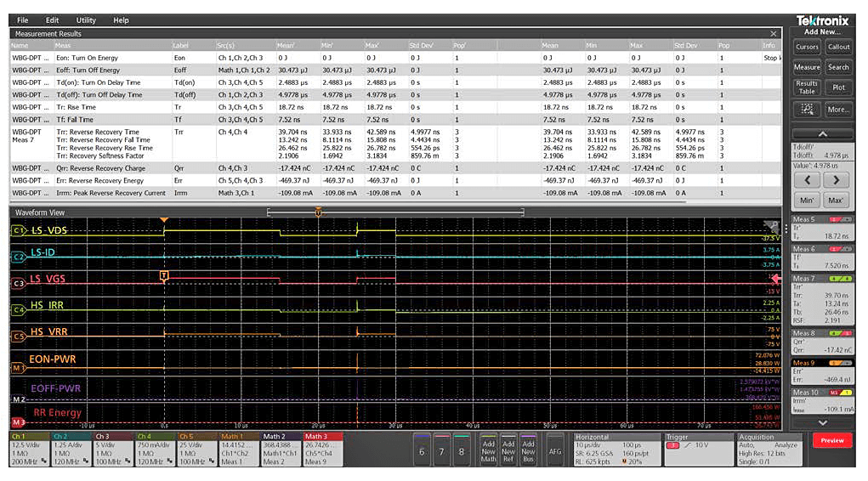Image resolution: width=868 pixels, height=481 pixels.
Task: Activate the zoom box icon
Action: [x=807, y=109]
